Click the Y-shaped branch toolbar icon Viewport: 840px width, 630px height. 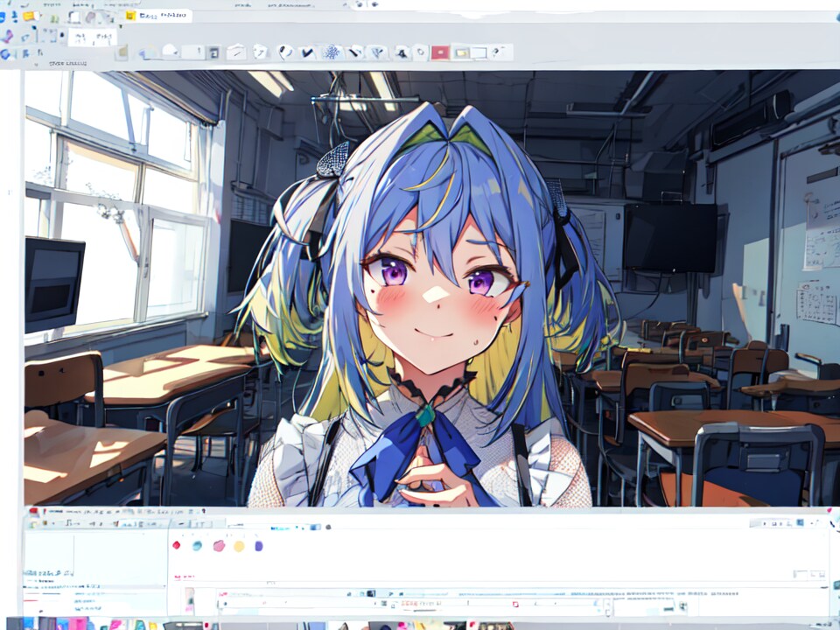[x=376, y=52]
